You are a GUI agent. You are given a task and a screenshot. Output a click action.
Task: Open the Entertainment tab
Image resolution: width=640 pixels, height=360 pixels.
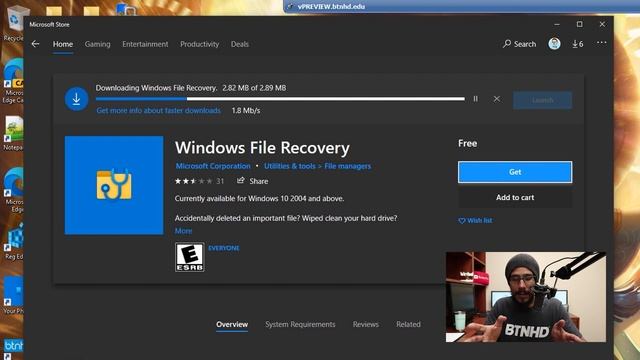[x=145, y=44]
